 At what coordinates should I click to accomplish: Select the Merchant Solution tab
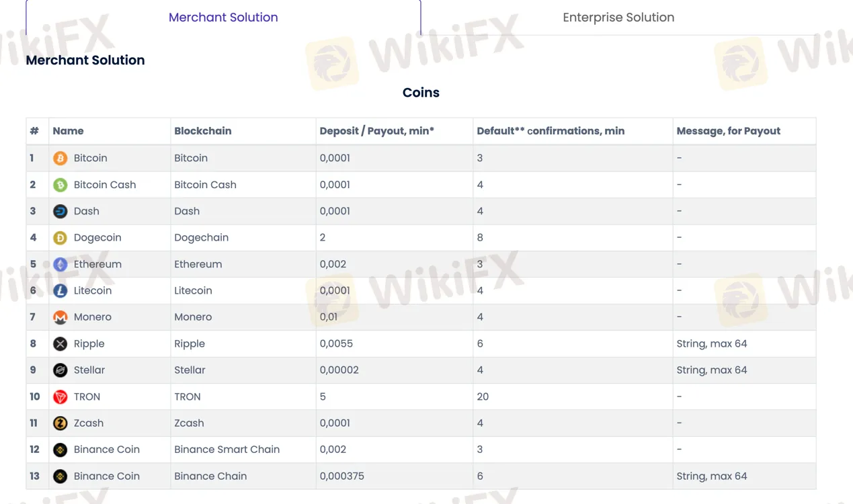pyautogui.click(x=223, y=17)
